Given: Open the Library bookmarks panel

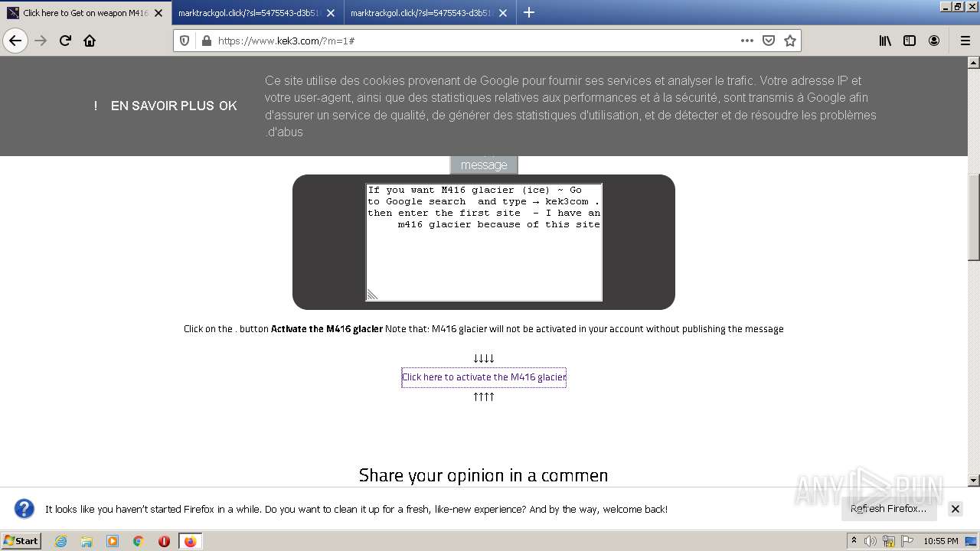Looking at the screenshot, I should [x=885, y=41].
